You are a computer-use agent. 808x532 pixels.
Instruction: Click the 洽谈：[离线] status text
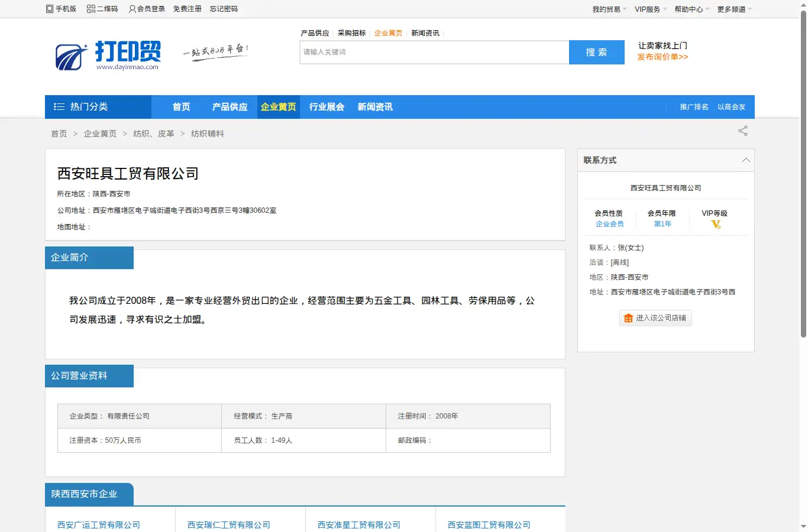point(609,262)
